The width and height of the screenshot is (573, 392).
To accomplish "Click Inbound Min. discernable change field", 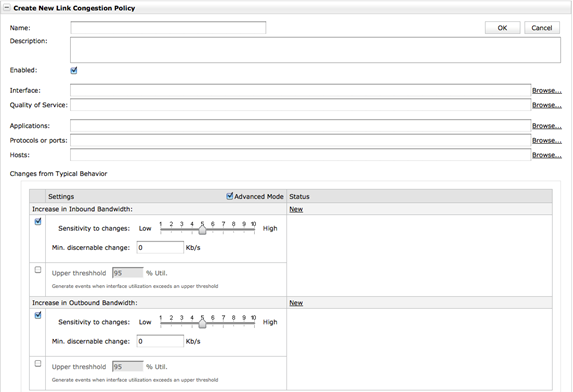I will (160, 248).
